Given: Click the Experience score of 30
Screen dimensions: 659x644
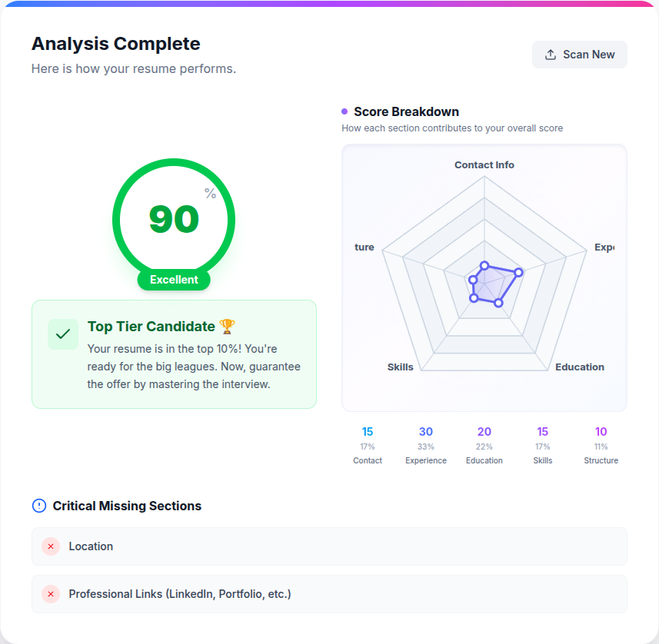Looking at the screenshot, I should [426, 431].
